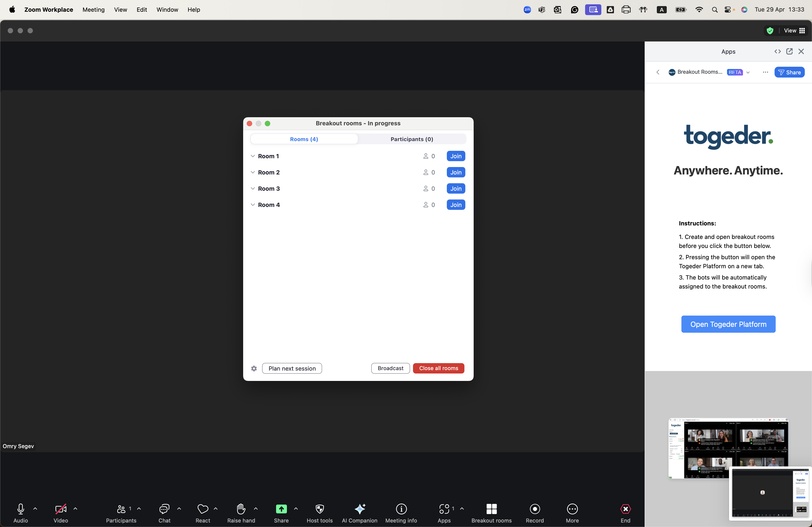Viewport: 812px width, 527px height.
Task: Click the encryption shield icon
Action: point(770,31)
